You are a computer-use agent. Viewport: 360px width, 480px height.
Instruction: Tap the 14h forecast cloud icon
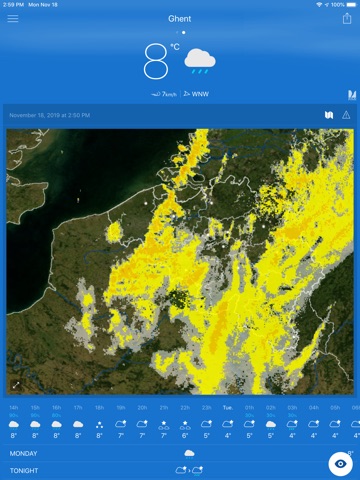tap(14, 424)
